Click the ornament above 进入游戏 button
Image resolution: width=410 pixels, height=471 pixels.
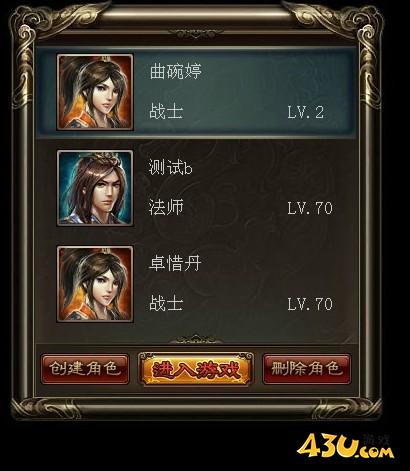click(x=196, y=339)
